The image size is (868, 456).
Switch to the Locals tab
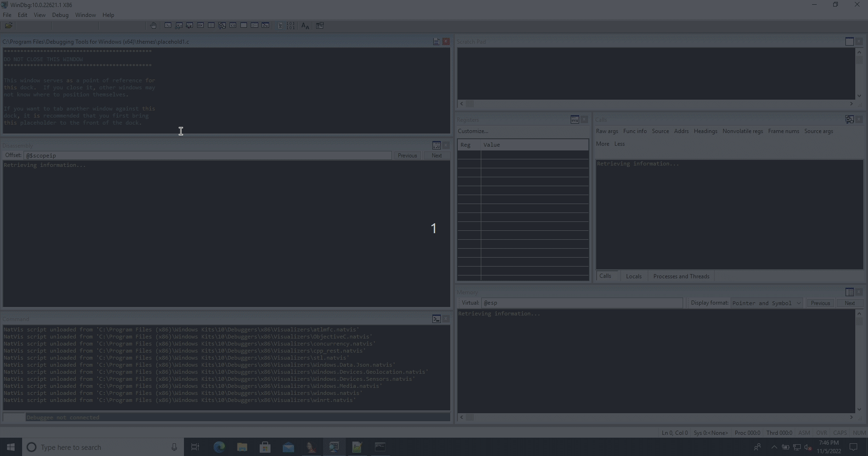click(x=634, y=276)
